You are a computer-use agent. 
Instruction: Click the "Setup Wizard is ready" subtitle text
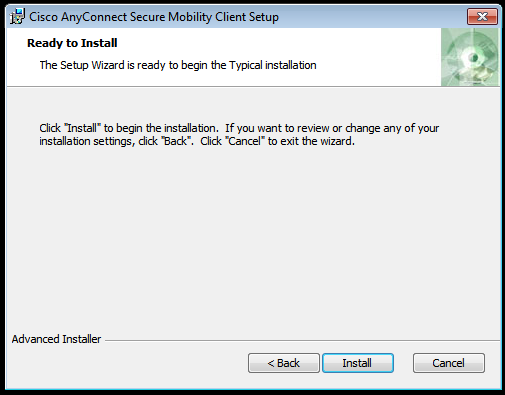tap(178, 65)
